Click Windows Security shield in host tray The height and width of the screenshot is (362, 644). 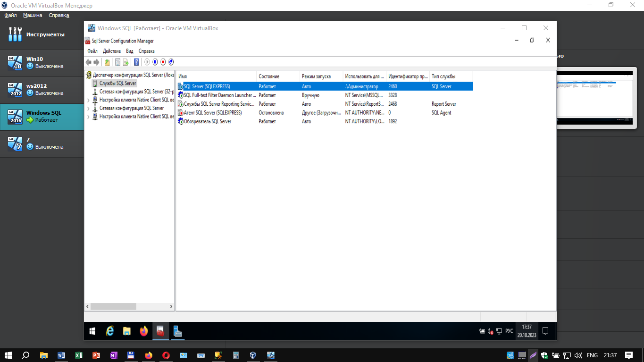(544, 355)
